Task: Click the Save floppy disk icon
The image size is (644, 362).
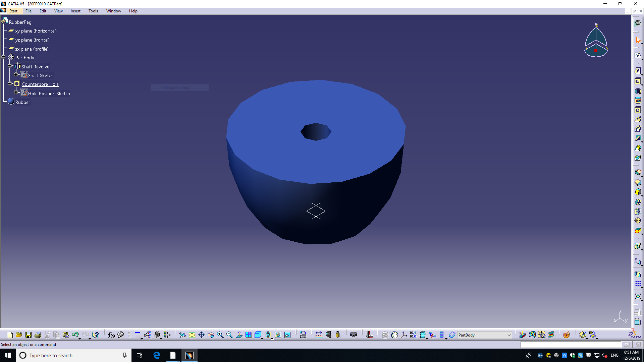Action: tap(29, 335)
